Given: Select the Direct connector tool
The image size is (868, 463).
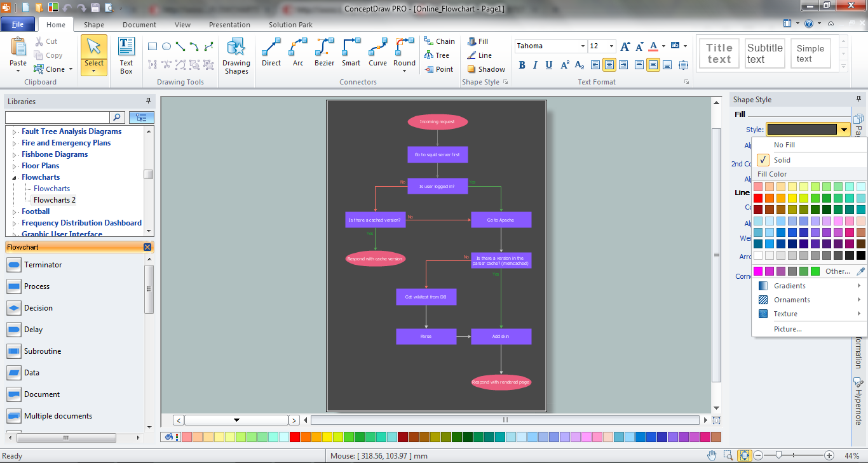Looking at the screenshot, I should [271, 54].
